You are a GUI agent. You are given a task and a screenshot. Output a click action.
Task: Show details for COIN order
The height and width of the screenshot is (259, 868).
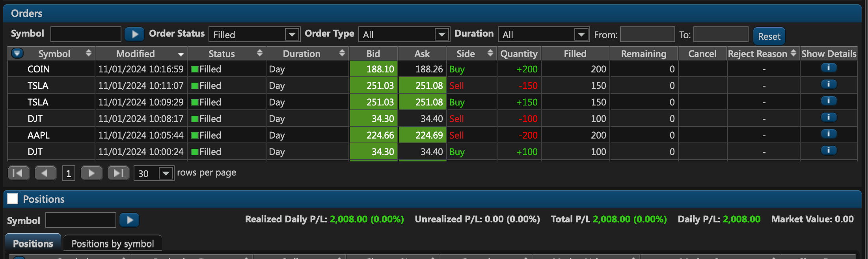tap(829, 68)
